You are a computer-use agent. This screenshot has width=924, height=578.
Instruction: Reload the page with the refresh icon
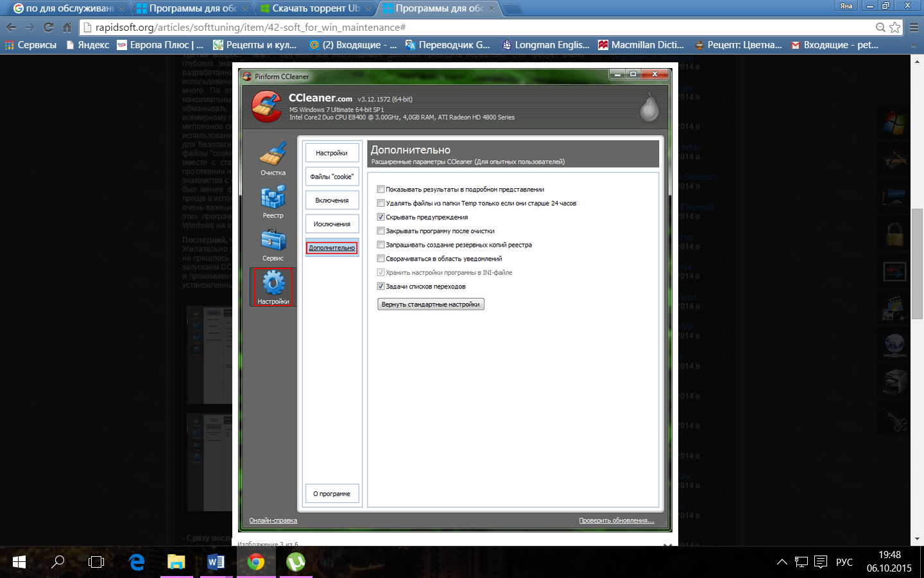coord(48,27)
